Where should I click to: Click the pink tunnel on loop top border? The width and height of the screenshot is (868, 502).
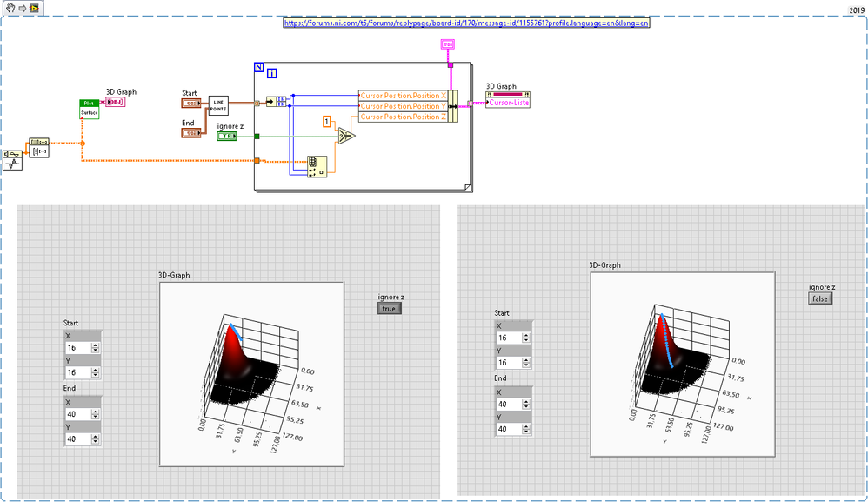click(x=450, y=65)
